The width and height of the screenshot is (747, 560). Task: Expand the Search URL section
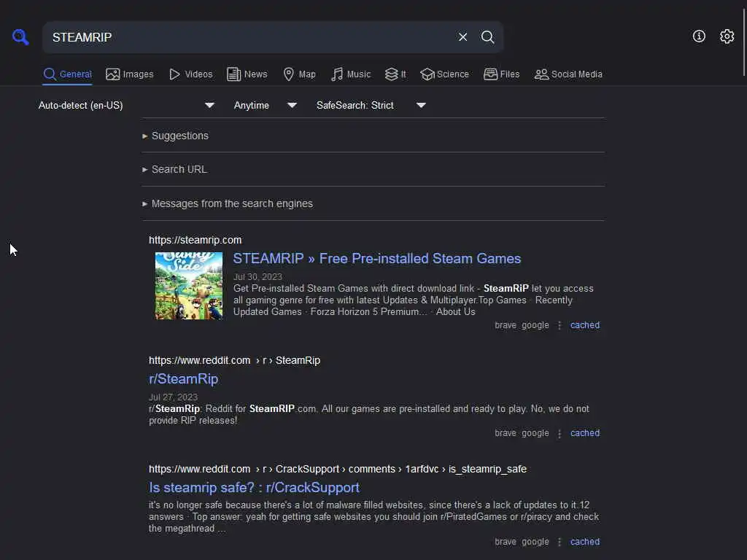[x=174, y=169]
